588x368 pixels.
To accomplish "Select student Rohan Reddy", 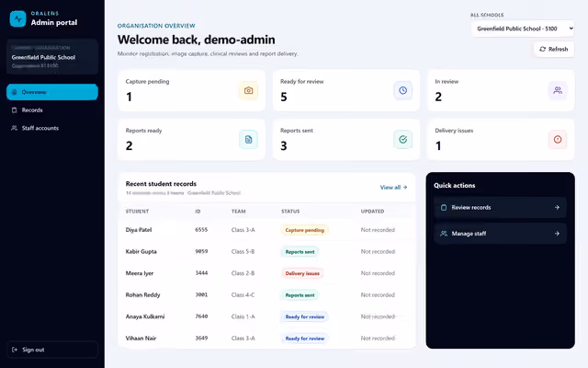I will pos(142,294).
